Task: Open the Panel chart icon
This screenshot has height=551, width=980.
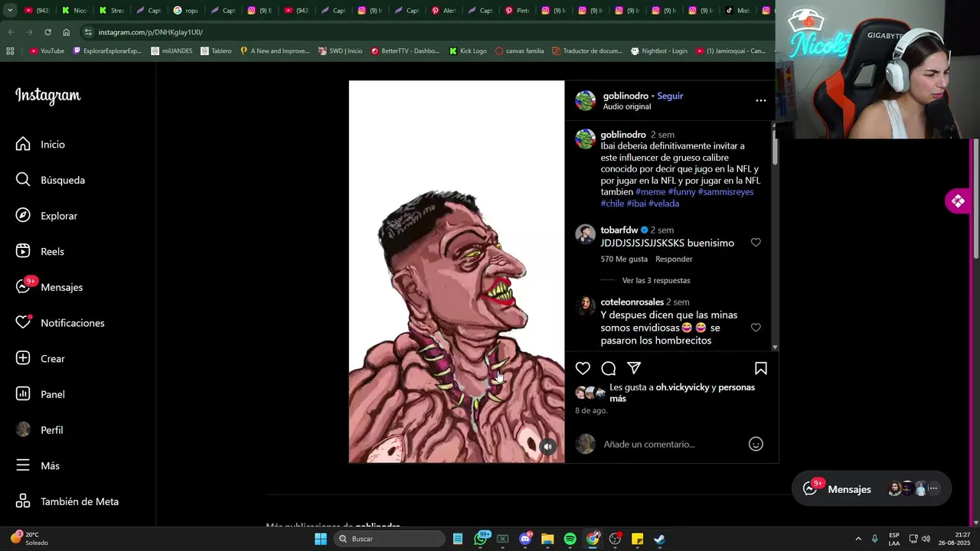Action: point(23,394)
